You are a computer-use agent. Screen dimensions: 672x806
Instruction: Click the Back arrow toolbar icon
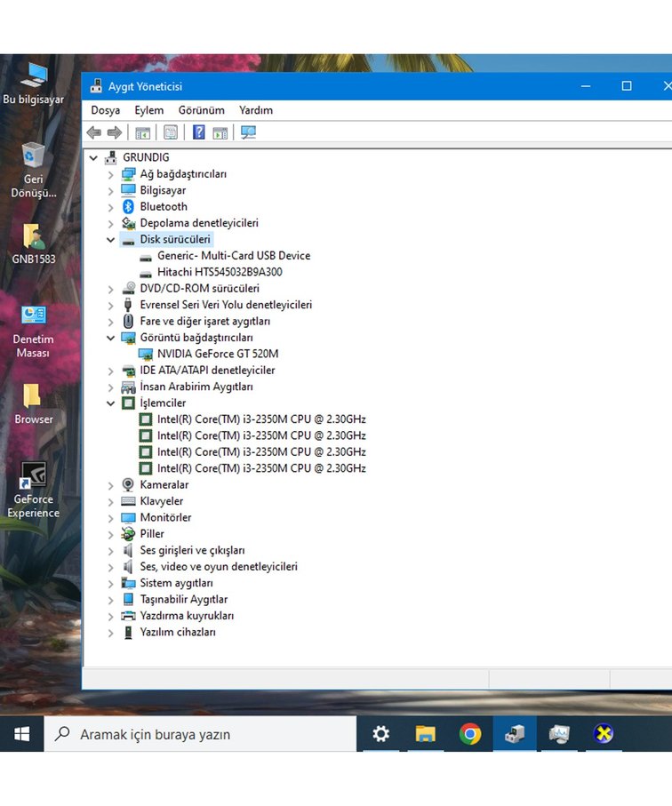coord(94,132)
